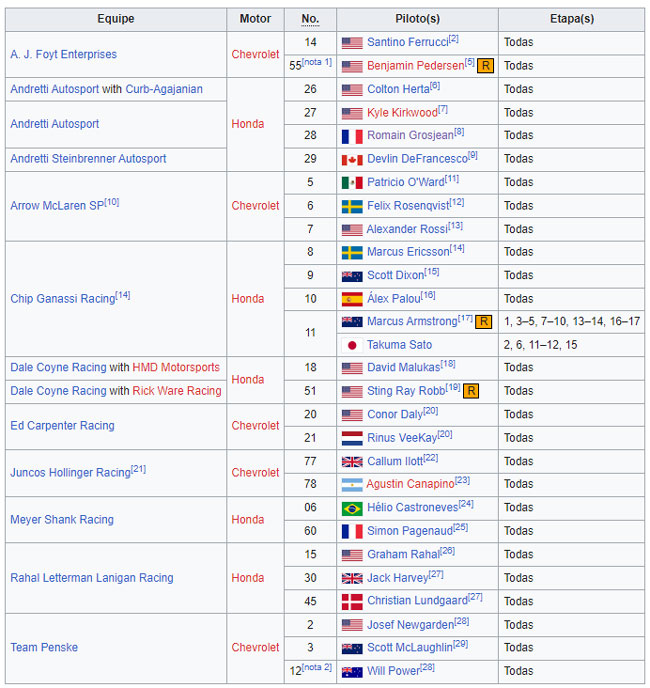This screenshot has height=688, width=650.
Task: Click the Danish flag beside Christian Lundgaard
Action: pos(352,602)
